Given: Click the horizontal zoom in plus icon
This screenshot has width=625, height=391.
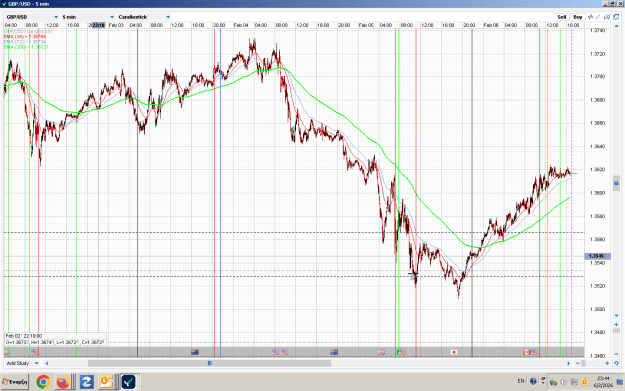Looking at the screenshot, I should pos(607,363).
